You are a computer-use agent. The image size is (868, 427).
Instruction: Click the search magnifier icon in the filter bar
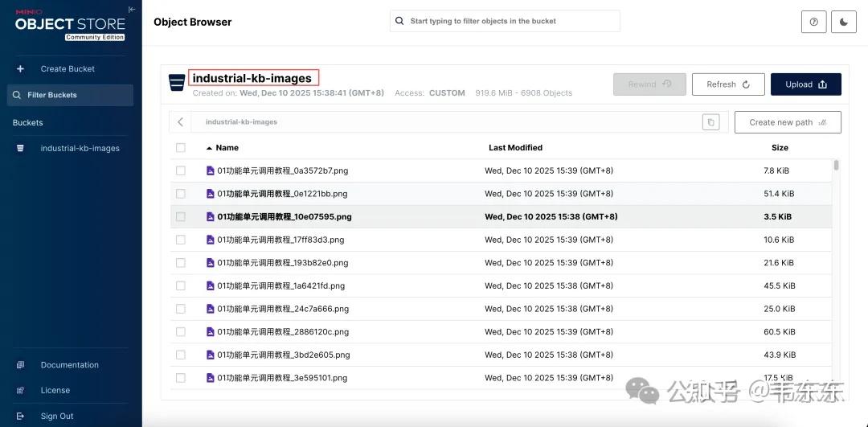point(399,21)
